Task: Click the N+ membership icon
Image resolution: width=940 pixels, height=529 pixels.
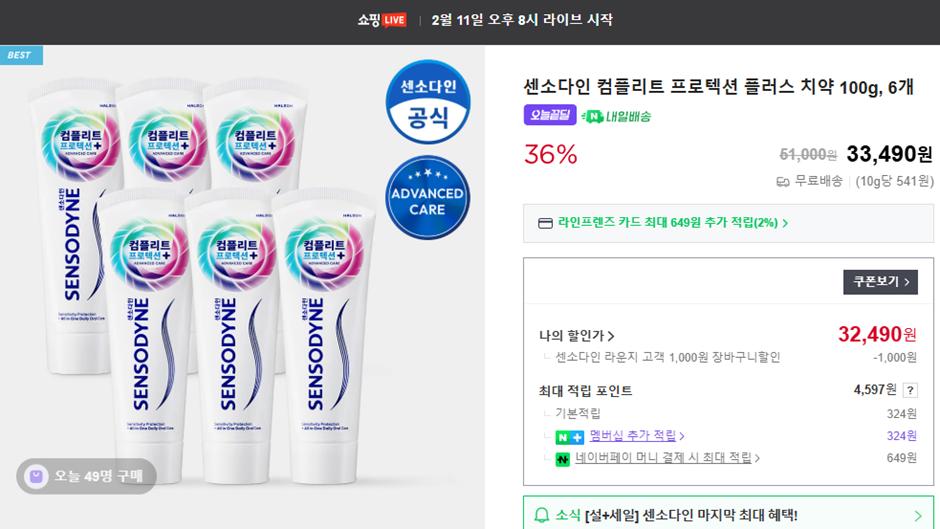Action: [569, 437]
